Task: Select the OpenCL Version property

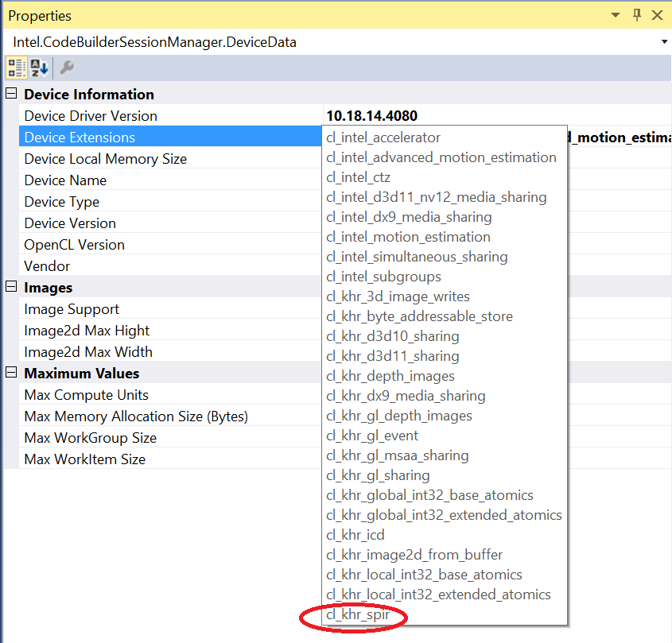Action: click(74, 245)
